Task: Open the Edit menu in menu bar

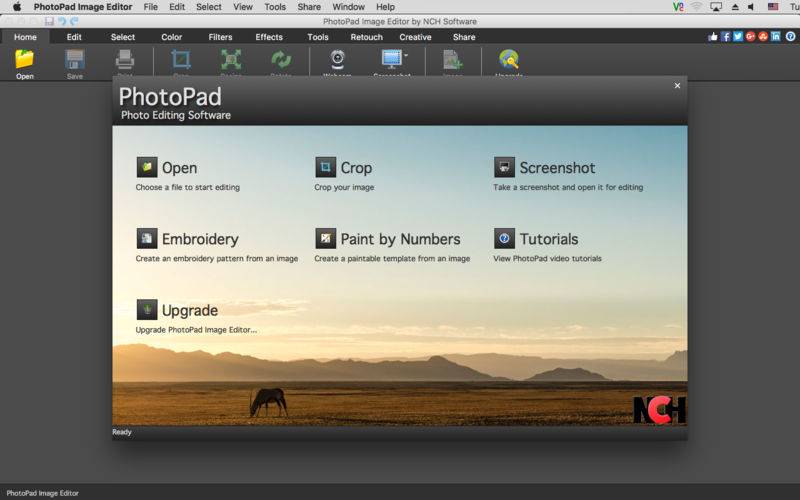Action: tap(177, 7)
